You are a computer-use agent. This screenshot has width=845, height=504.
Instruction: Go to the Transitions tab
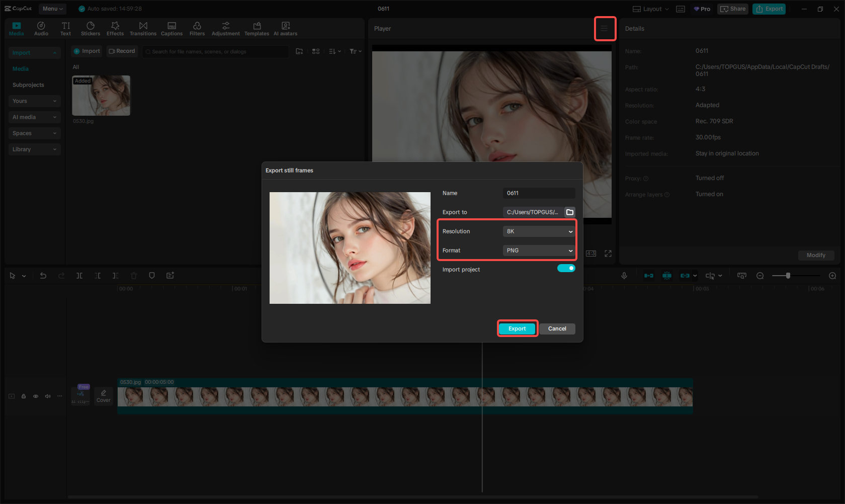[143, 29]
